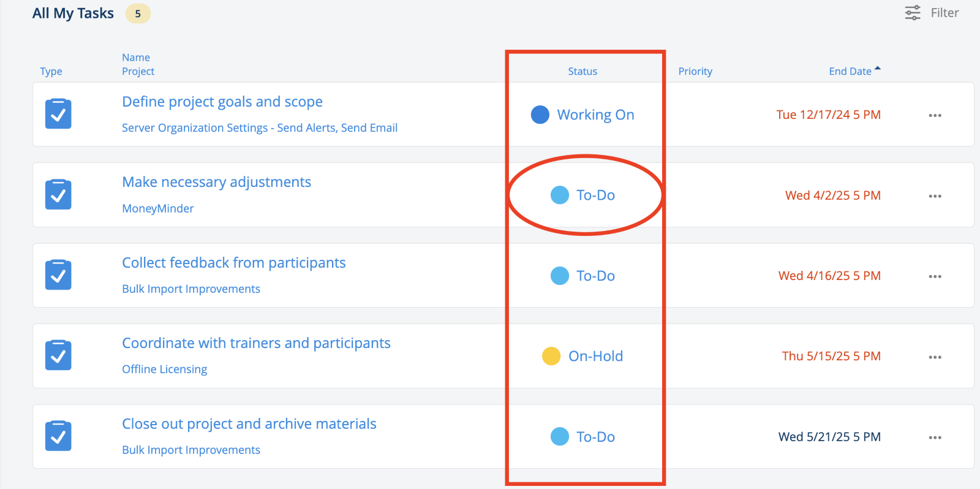
Task: Open Define project goals and scope task
Action: tap(222, 102)
